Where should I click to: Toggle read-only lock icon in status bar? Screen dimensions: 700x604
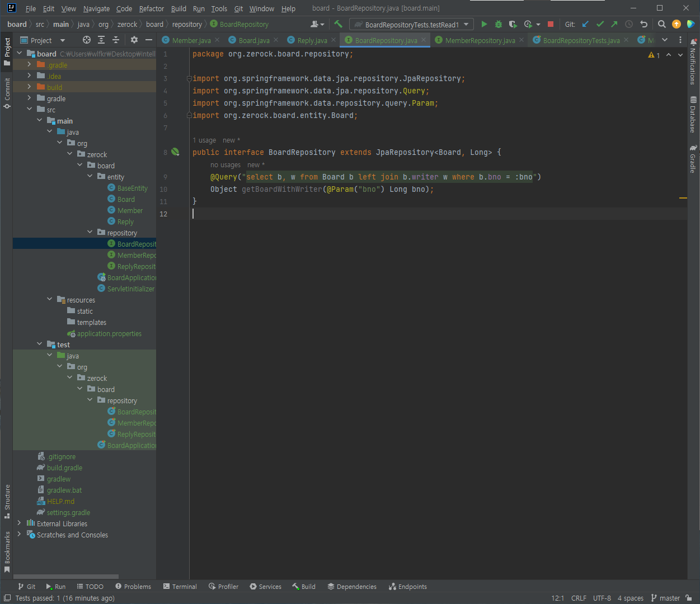click(x=689, y=598)
